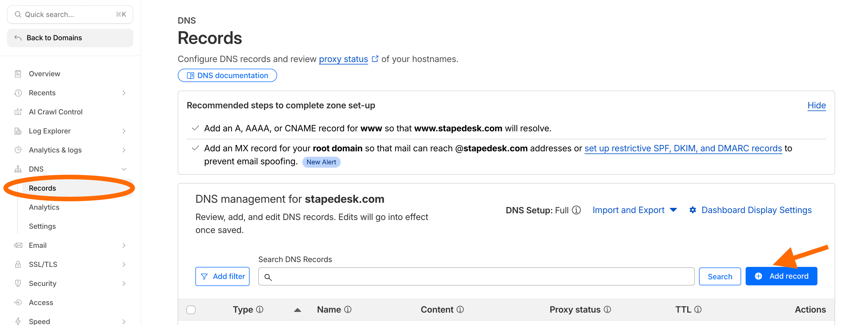Click the Access icon in sidebar
The height and width of the screenshot is (325, 868).
[x=18, y=302]
